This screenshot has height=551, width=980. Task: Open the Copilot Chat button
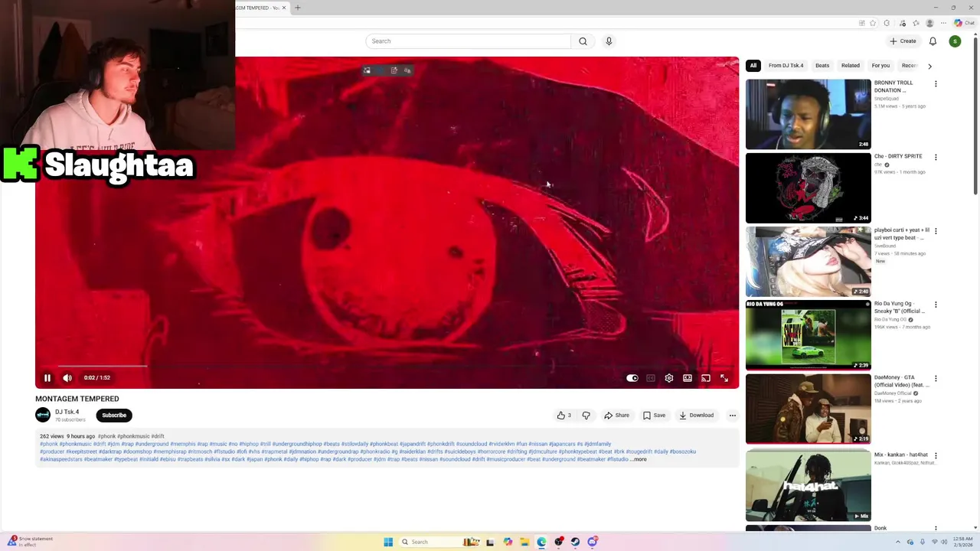pyautogui.click(x=964, y=23)
